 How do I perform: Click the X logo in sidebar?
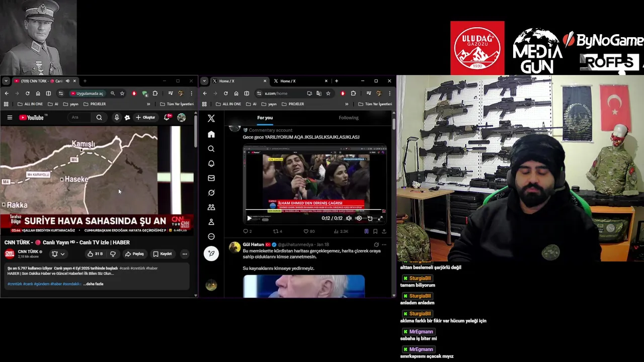coord(211,119)
